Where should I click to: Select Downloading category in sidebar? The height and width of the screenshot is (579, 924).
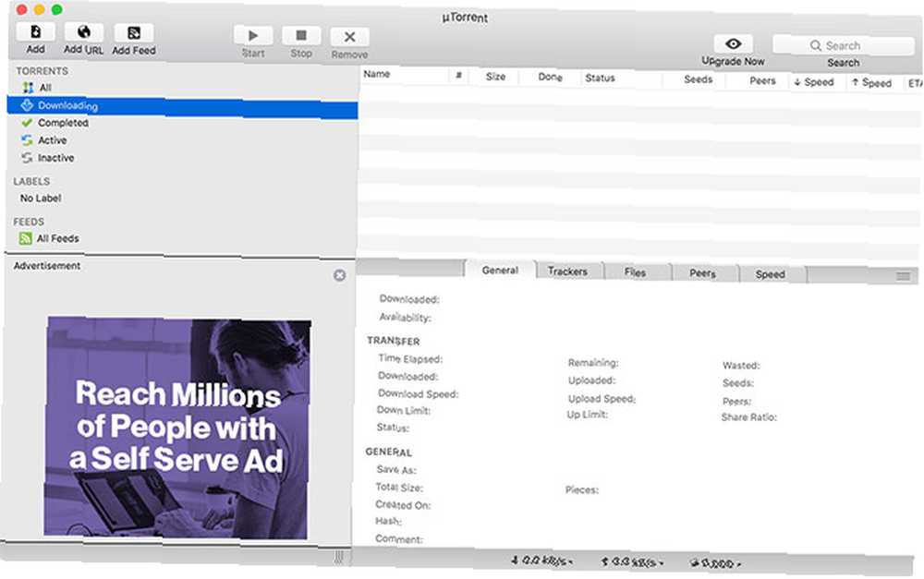tap(182, 107)
